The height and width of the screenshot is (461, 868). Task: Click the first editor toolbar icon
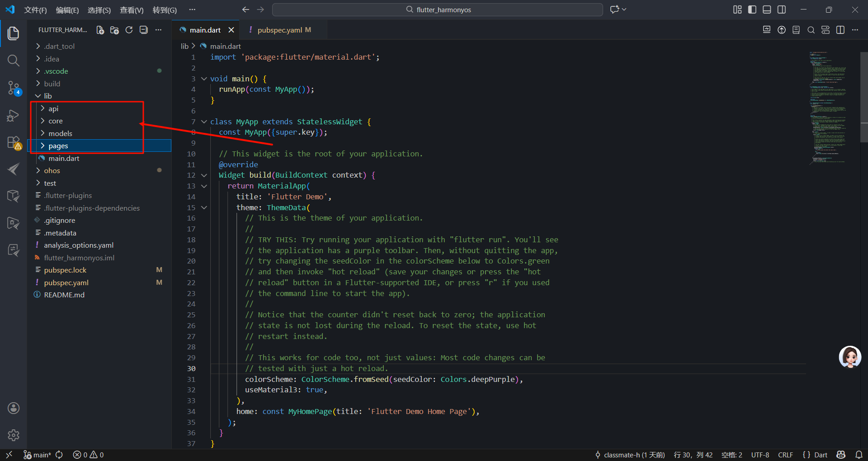coord(767,30)
